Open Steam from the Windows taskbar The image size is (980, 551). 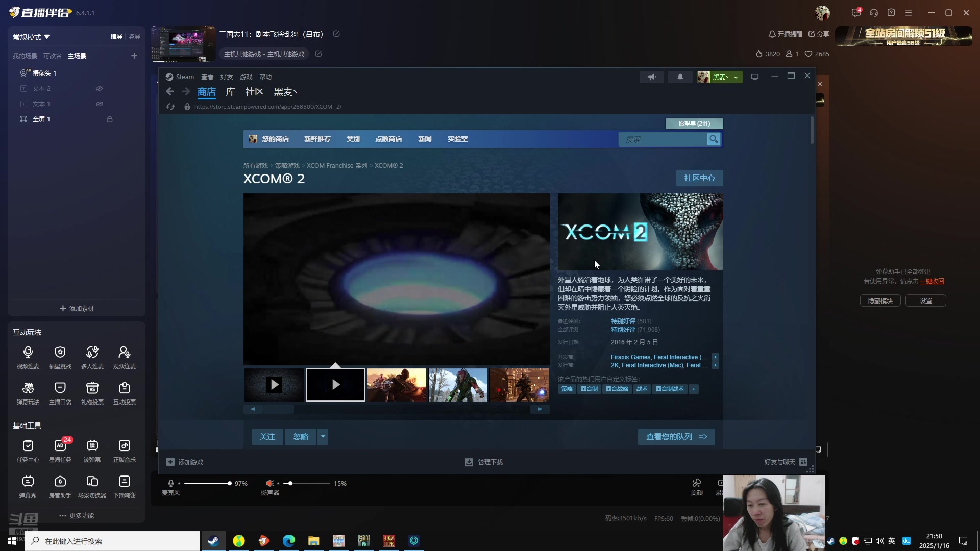(213, 541)
